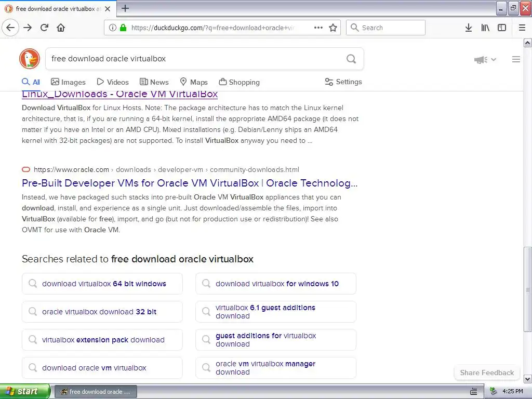Switch to the News tab

[x=154, y=82]
